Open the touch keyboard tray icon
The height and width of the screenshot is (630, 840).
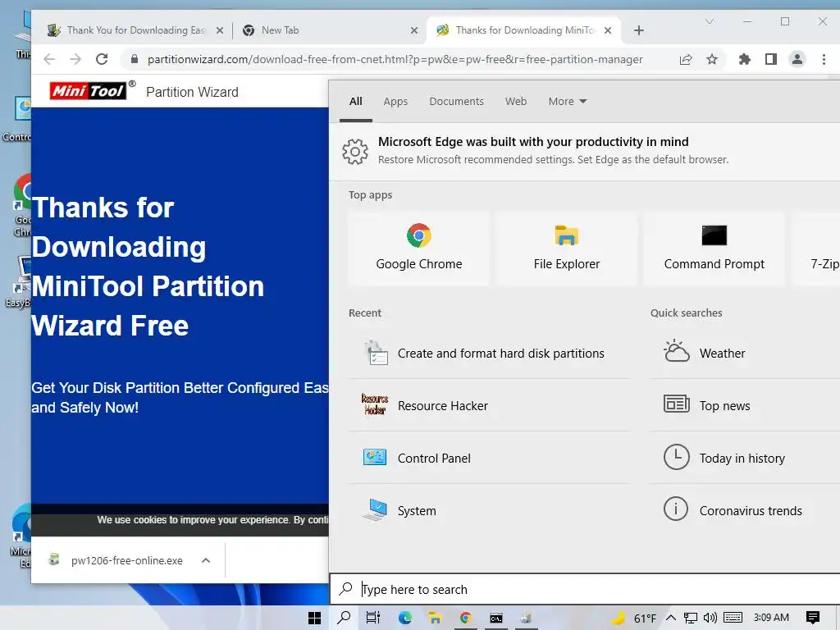point(733,618)
